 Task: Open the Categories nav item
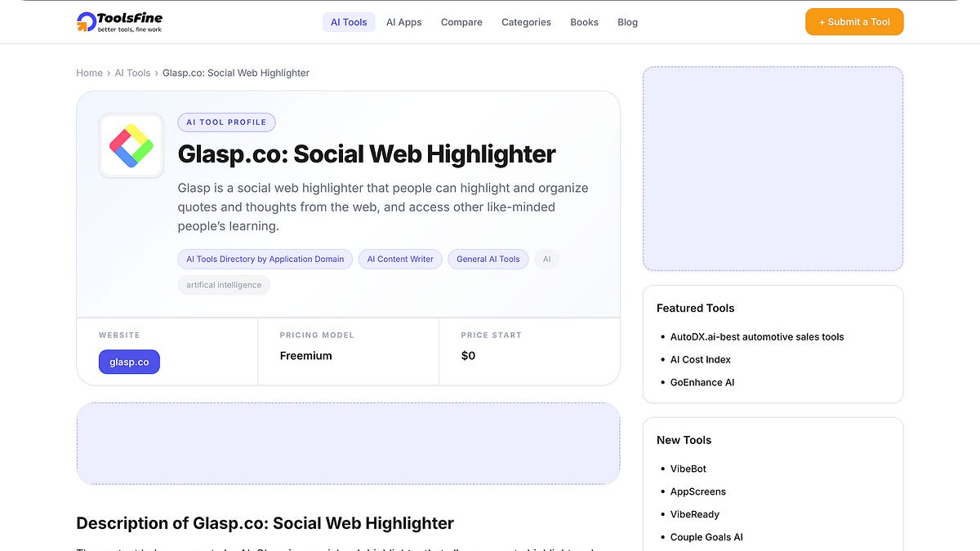coord(526,22)
